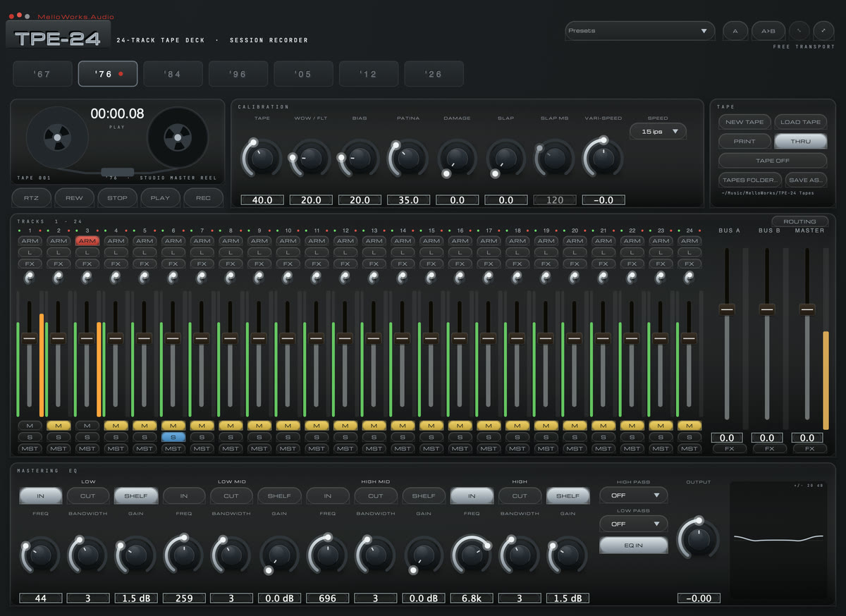Image resolution: width=846 pixels, height=616 pixels.
Task: Select the '05 era tab
Action: [x=303, y=74]
